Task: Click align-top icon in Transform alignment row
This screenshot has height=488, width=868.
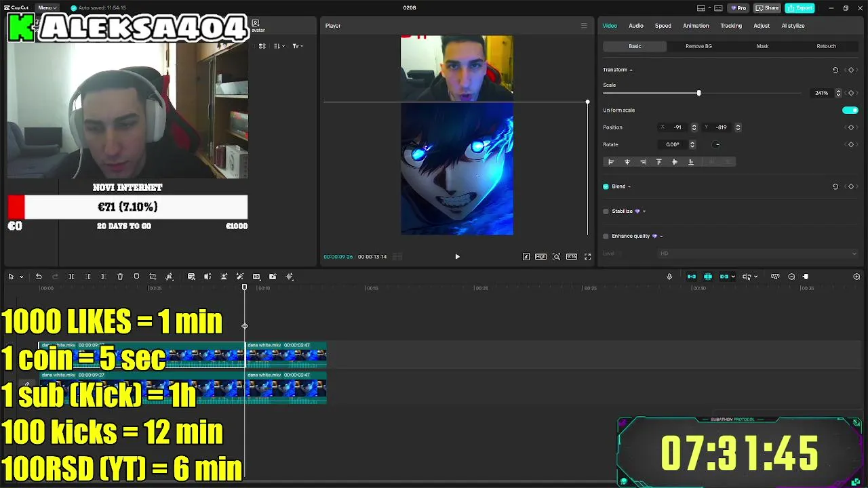Action: [x=658, y=162]
